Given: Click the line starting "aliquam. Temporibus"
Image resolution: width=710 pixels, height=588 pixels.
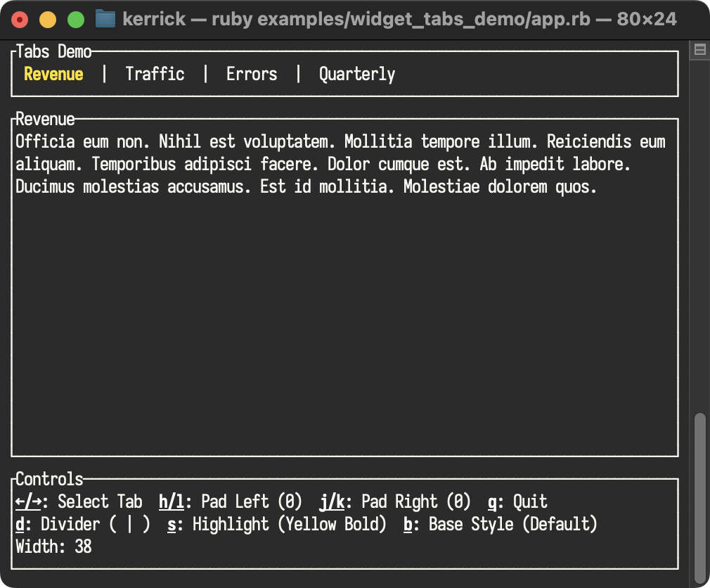Looking at the screenshot, I should (x=323, y=165).
